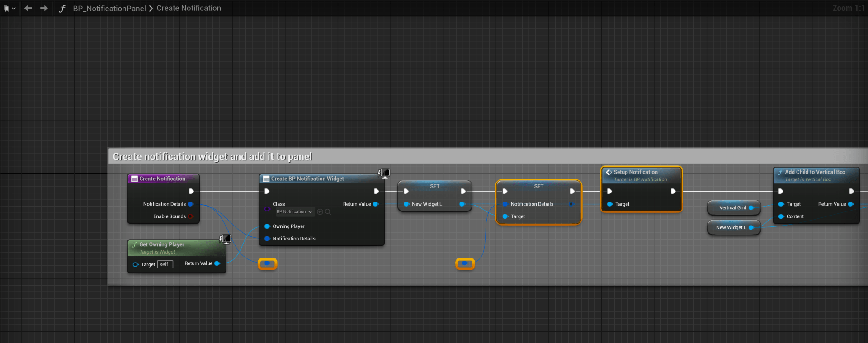This screenshot has height=343, width=868.
Task: Click the use-selected-asset arrow icon beside Class
Action: point(320,211)
